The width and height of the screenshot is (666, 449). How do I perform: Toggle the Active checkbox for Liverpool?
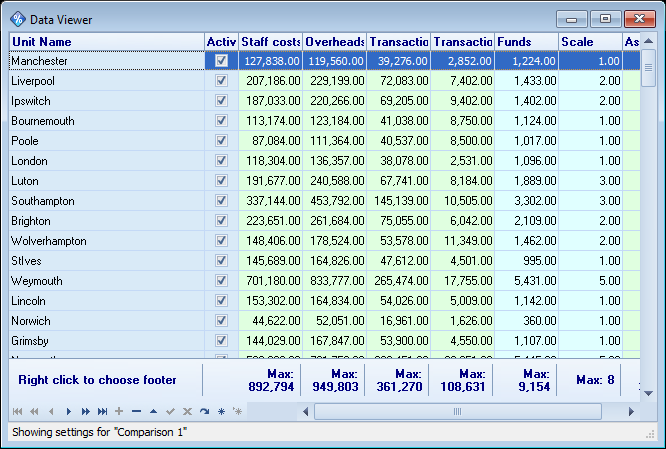coord(221,80)
